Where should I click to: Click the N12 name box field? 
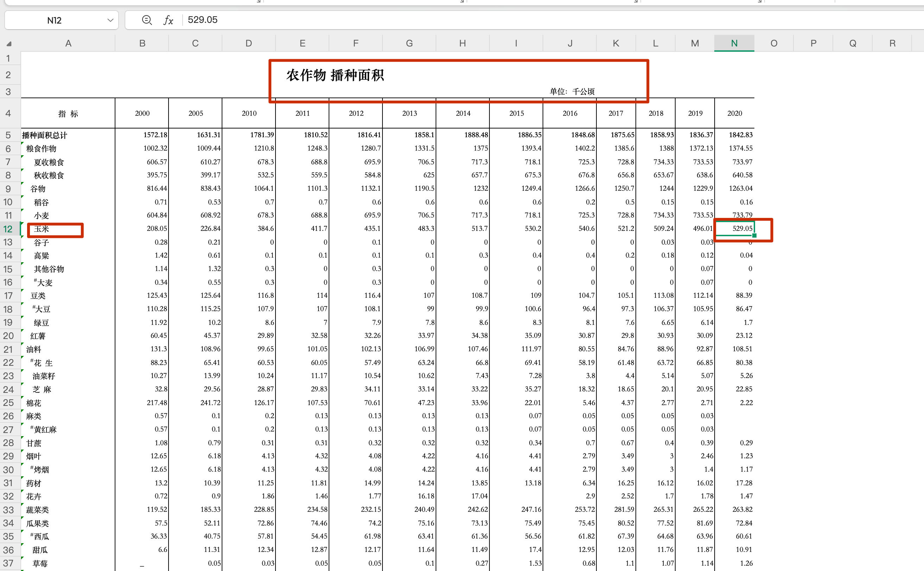54,20
